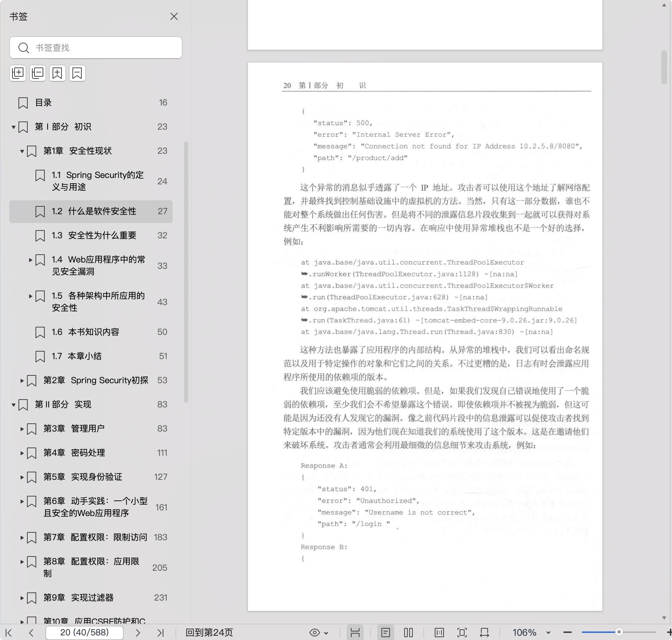672x640 pixels.
Task: Open the zoom percentage dropdown
Action: 548,633
